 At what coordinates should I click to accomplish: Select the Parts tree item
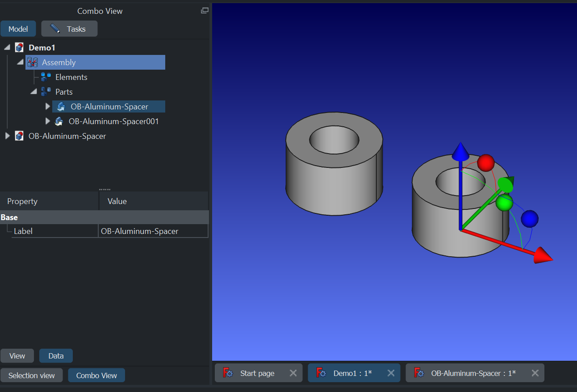point(64,92)
